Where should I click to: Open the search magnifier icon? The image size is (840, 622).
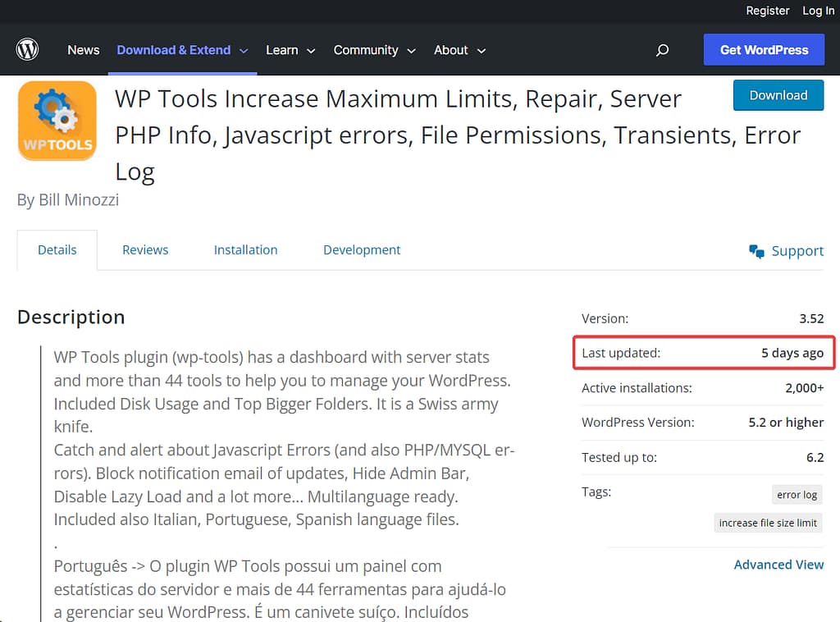662,49
